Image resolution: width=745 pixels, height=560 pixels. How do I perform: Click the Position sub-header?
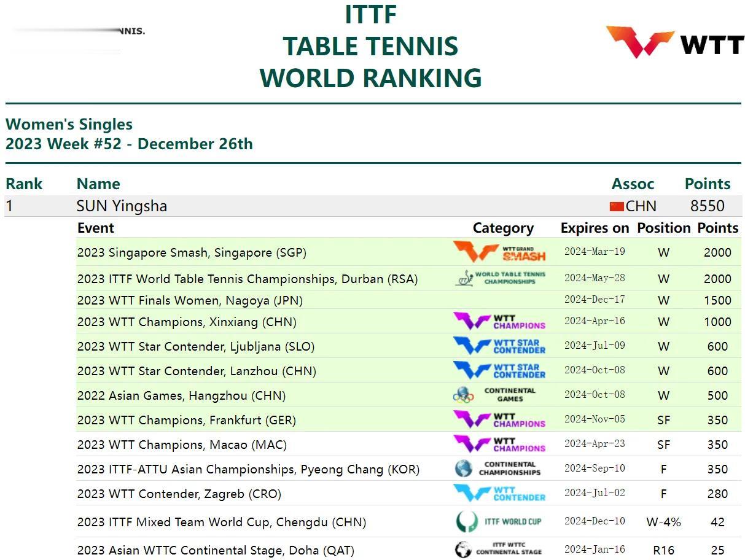(663, 228)
